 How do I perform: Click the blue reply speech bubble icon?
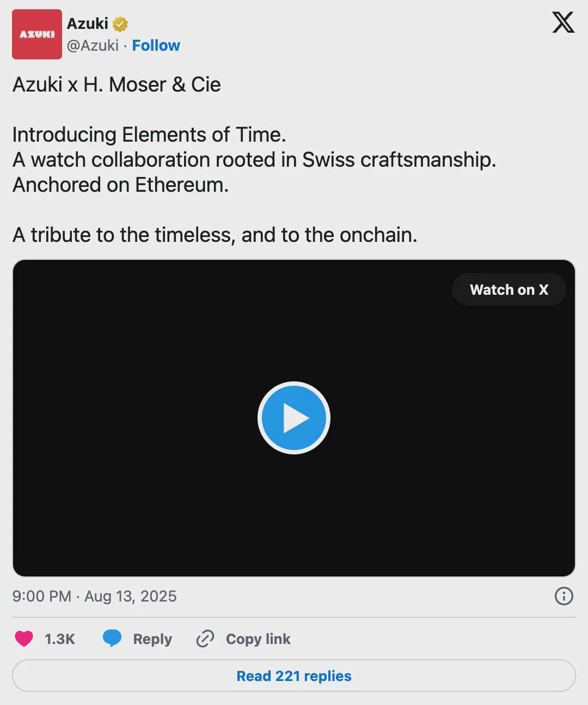pos(112,639)
